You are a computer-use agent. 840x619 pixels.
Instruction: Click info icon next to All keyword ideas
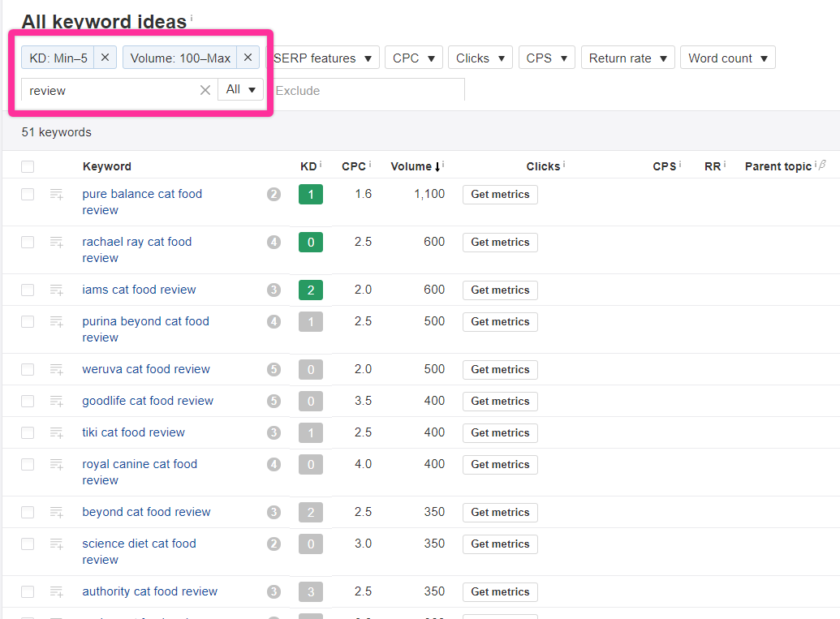192,18
